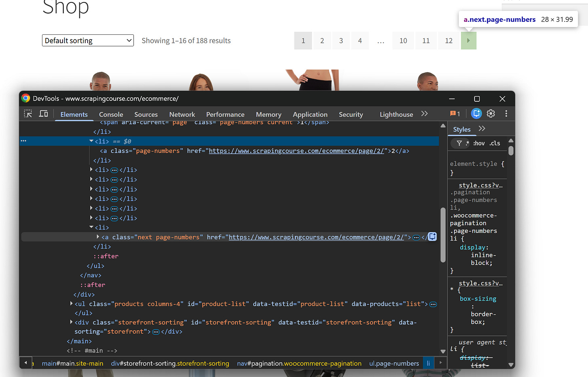The height and width of the screenshot is (377, 588).
Task: Click the AI assist icon on the next link row
Action: pyautogui.click(x=432, y=237)
